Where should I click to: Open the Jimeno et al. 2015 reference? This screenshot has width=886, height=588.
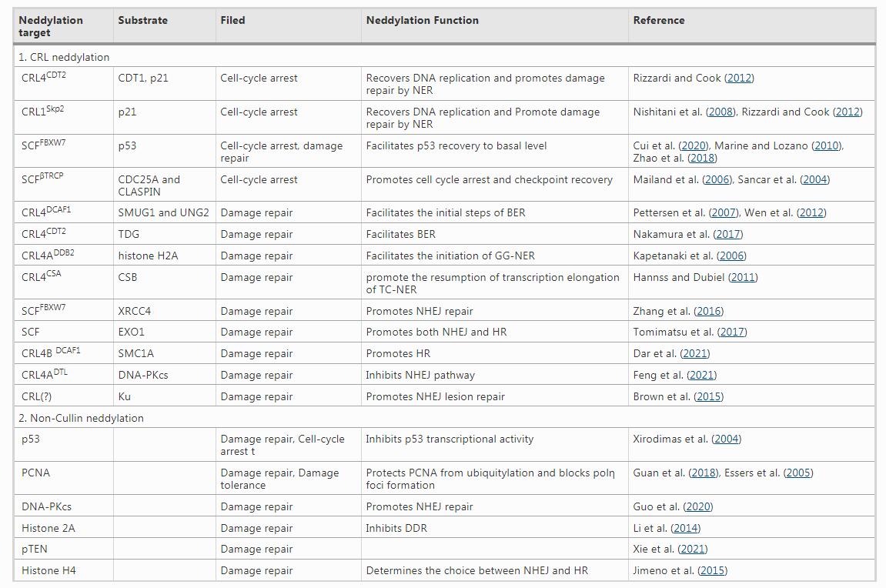(711, 570)
